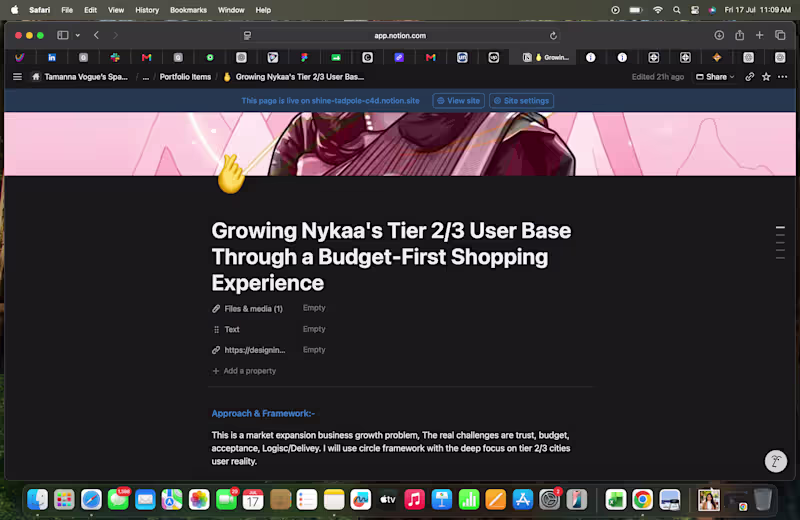The image size is (800, 520).
Task: Open the three-dot page options menu
Action: pos(782,77)
